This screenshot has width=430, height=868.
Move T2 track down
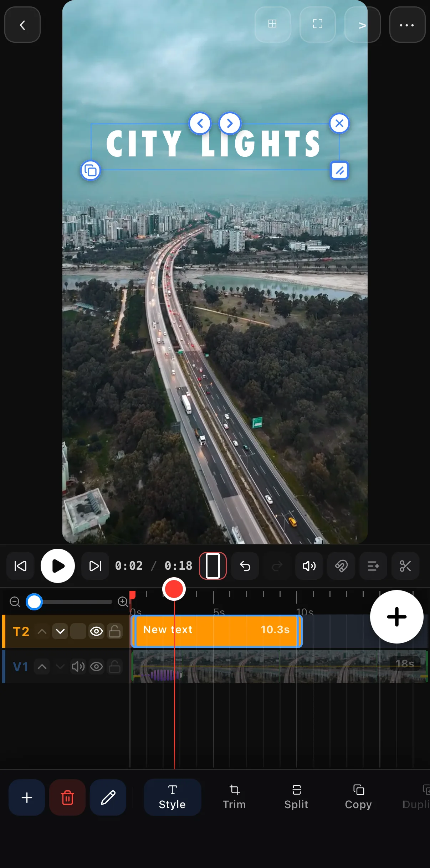60,631
